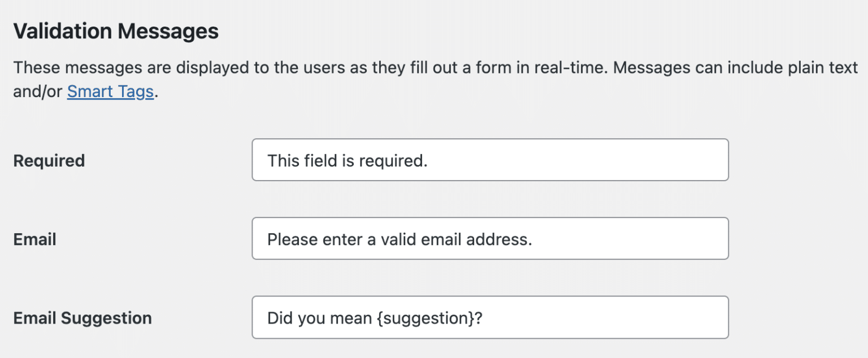Click the Validation Messages heading
Viewport: 868px width, 358px height.
(116, 31)
